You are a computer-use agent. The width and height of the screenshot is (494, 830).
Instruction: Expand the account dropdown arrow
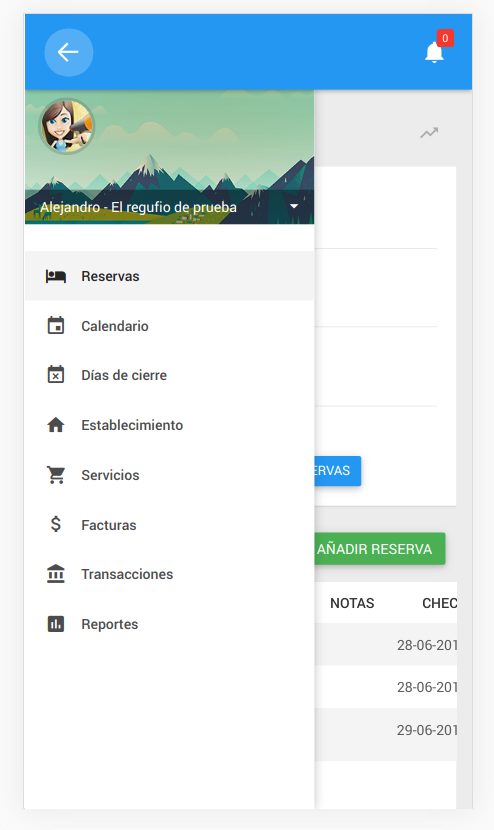pyautogui.click(x=294, y=206)
